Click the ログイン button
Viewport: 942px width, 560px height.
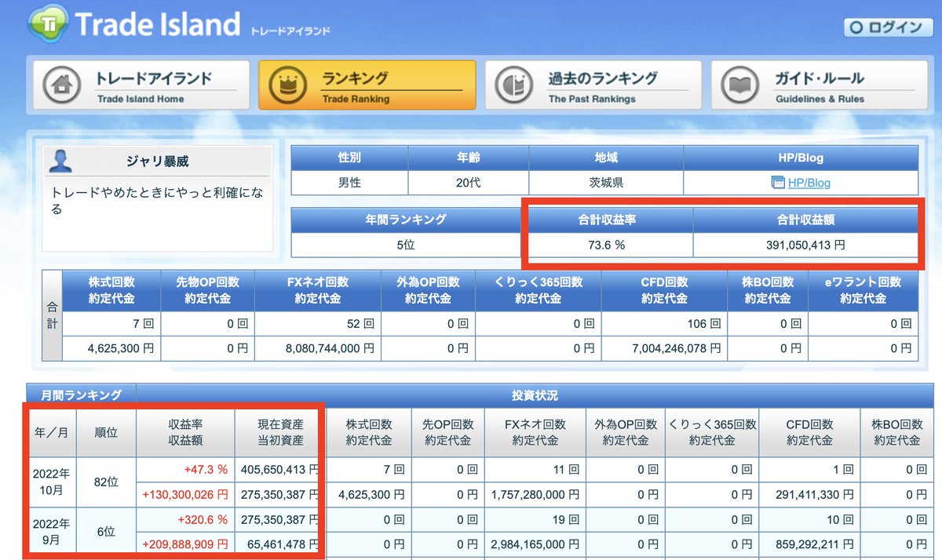click(x=888, y=27)
